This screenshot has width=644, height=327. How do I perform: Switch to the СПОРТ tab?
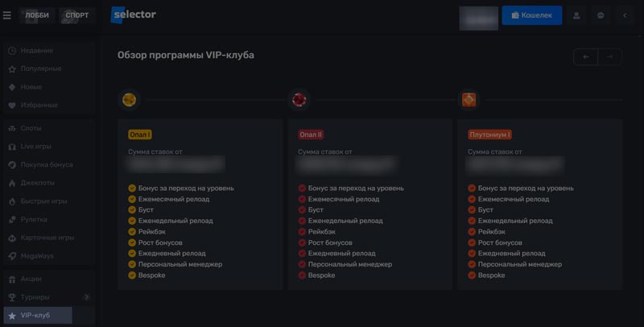76,15
